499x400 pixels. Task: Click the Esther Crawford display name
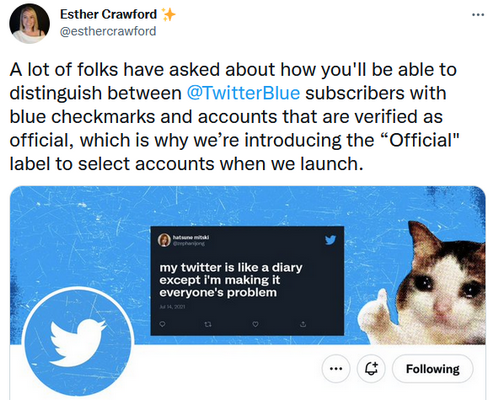click(x=108, y=14)
